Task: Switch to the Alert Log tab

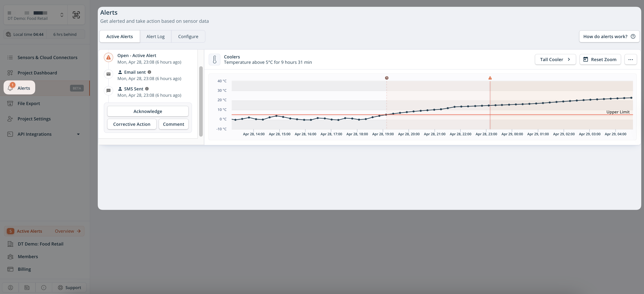Action: pyautogui.click(x=155, y=37)
